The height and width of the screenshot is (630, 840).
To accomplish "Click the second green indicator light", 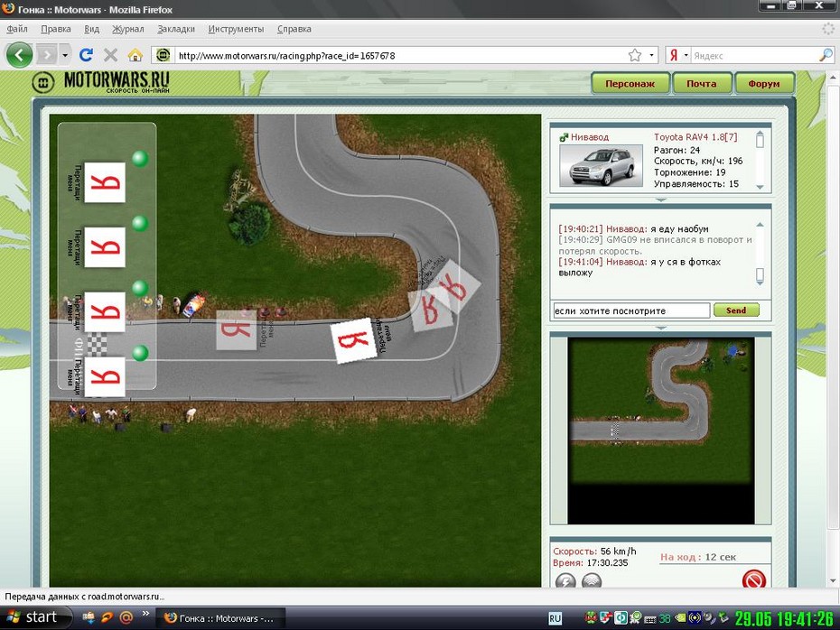I will point(140,223).
